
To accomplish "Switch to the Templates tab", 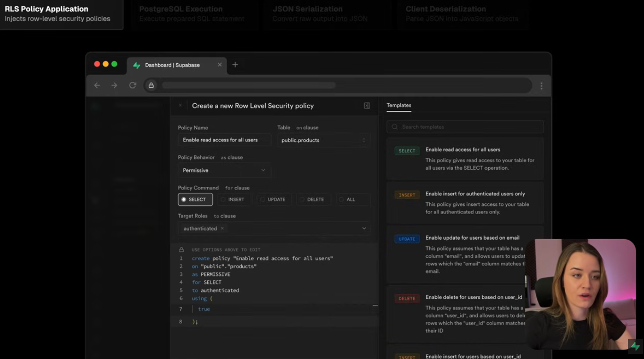I will tap(399, 105).
